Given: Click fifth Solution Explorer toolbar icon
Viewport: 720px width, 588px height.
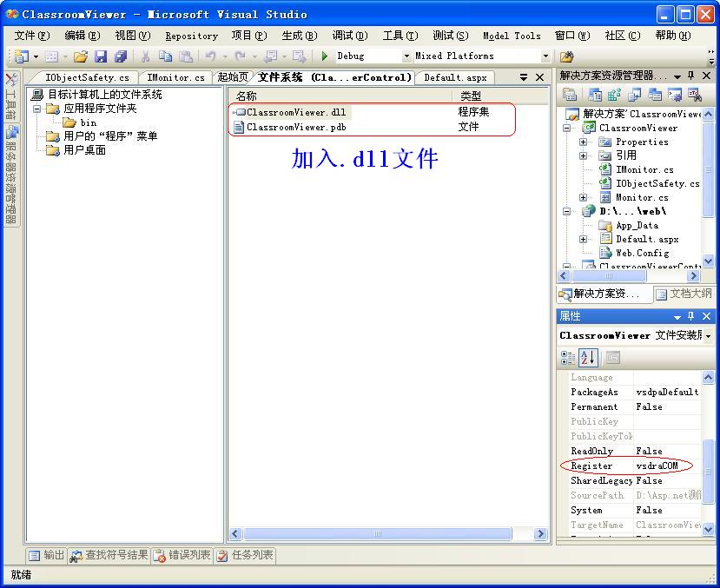Looking at the screenshot, I should (x=655, y=95).
